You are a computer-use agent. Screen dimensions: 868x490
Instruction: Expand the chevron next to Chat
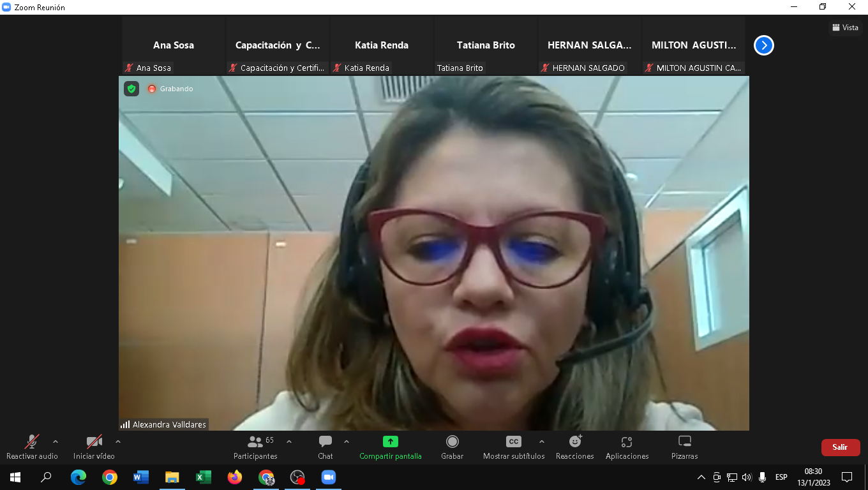pyautogui.click(x=347, y=442)
